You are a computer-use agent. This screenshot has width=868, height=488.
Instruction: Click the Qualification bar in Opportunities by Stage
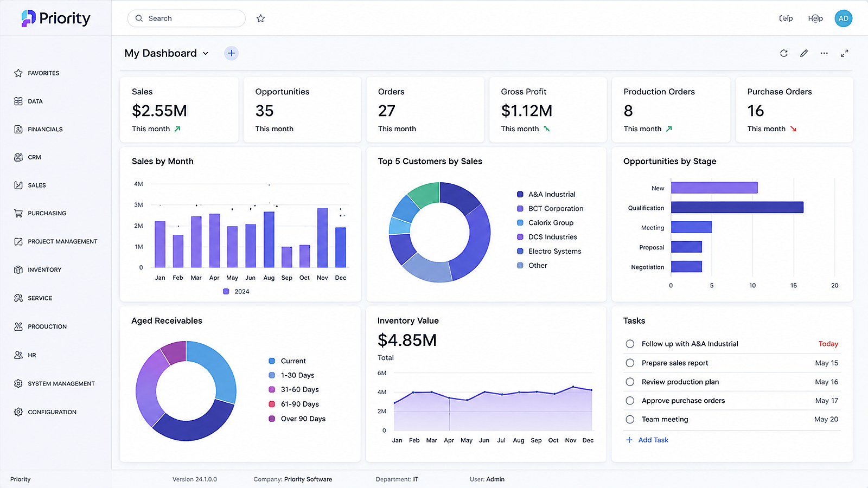737,207
